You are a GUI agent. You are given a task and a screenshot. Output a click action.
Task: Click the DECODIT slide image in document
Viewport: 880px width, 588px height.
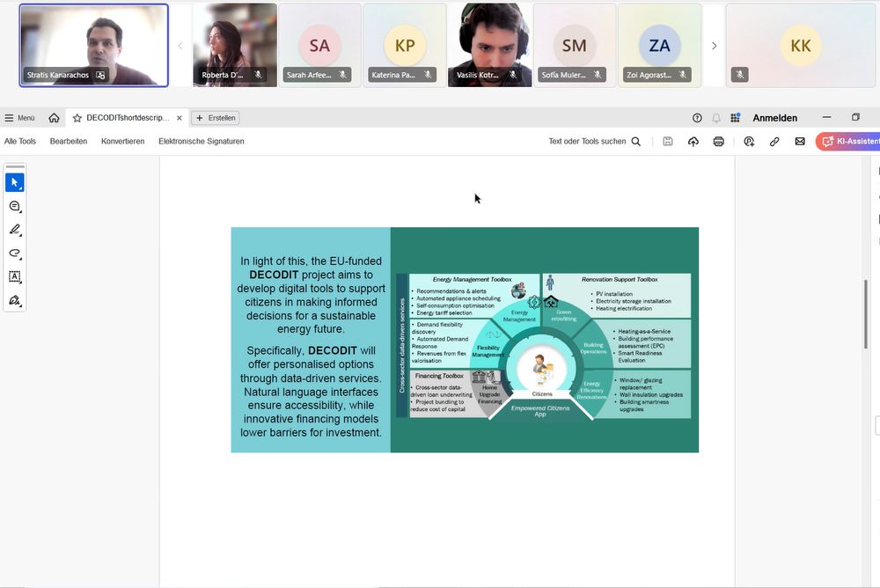(x=465, y=340)
